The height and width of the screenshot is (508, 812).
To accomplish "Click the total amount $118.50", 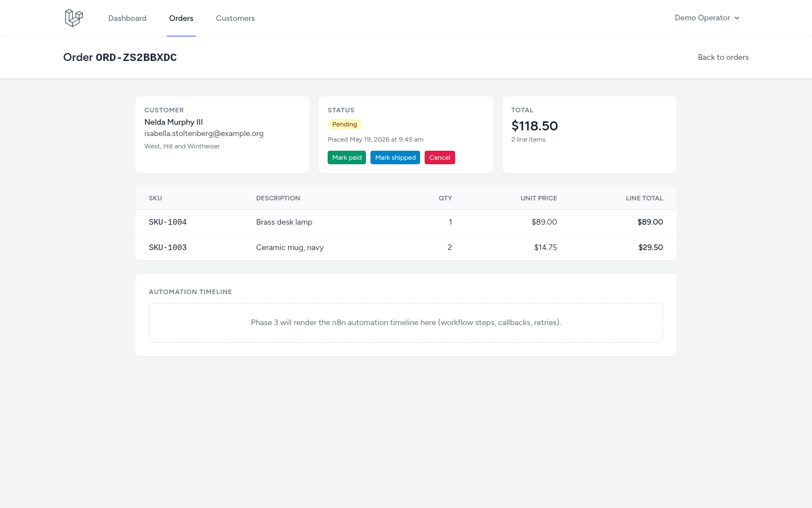I will click(x=535, y=126).
